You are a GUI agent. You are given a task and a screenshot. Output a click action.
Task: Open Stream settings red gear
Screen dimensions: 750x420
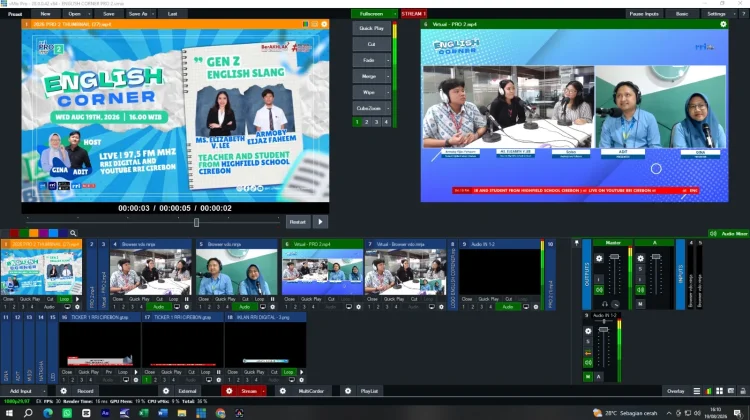point(229,391)
